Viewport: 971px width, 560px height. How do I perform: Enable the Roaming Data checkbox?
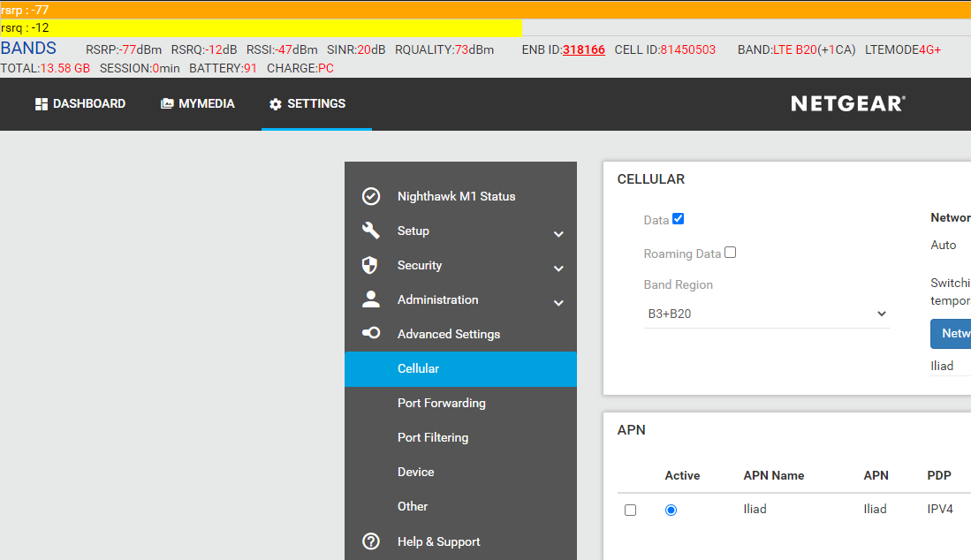click(x=730, y=253)
